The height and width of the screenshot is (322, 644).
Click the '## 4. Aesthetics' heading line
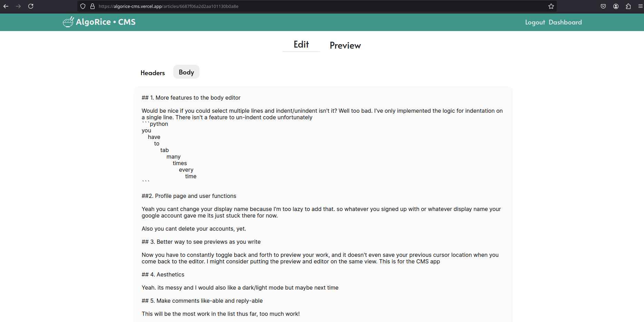click(163, 275)
